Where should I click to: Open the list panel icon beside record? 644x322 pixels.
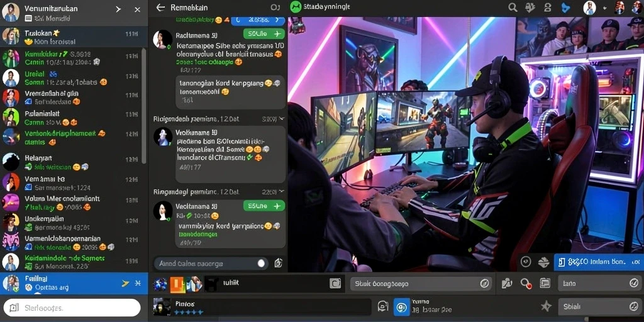click(x=545, y=283)
